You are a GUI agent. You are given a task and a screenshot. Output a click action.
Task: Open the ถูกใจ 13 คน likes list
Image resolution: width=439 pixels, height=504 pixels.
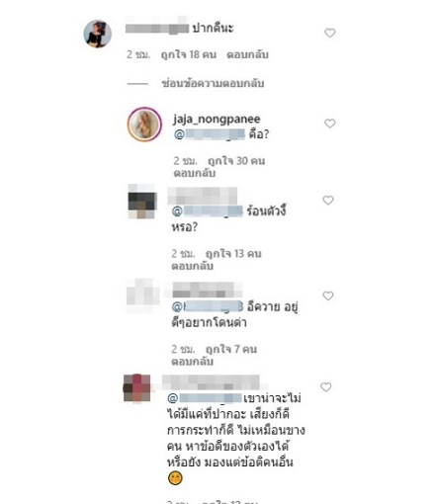(233, 254)
